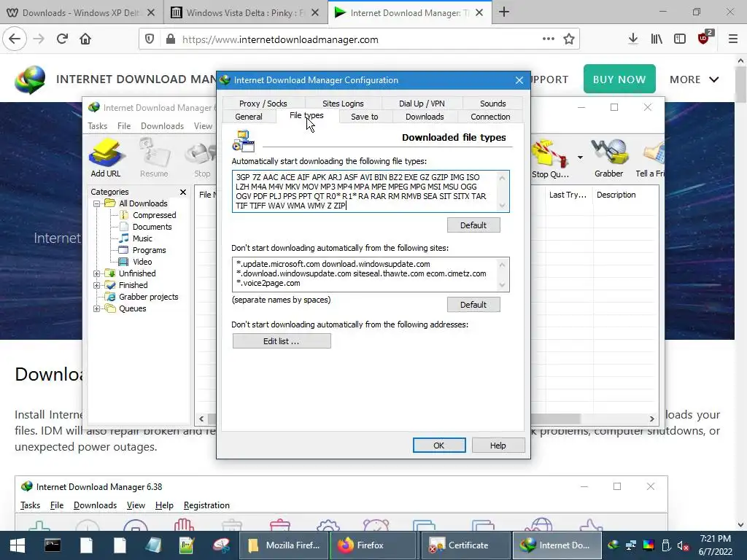Screen dimensions: 747x560
Task: Open the Windows Start menu
Action: [18, 545]
